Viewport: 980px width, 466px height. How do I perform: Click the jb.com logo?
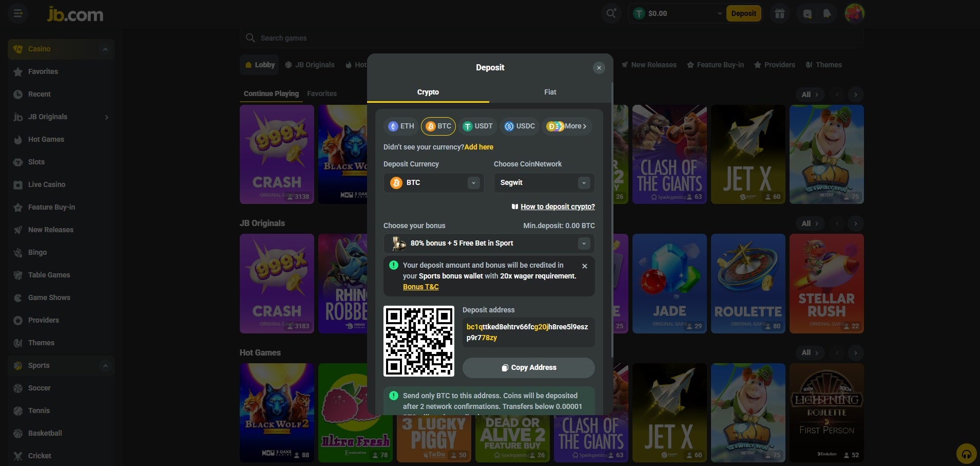coord(75,14)
